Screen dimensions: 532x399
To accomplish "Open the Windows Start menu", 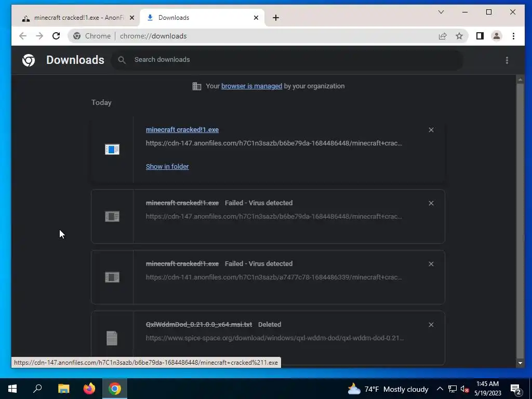I will [12, 389].
